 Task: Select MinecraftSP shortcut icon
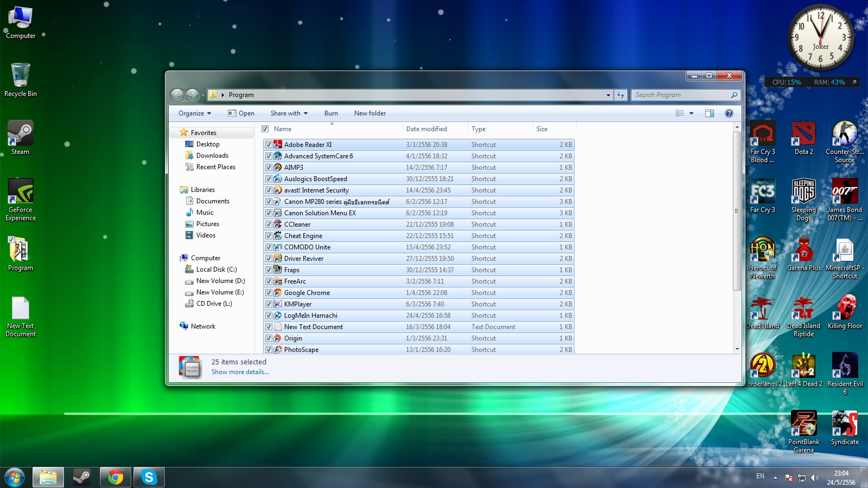845,258
